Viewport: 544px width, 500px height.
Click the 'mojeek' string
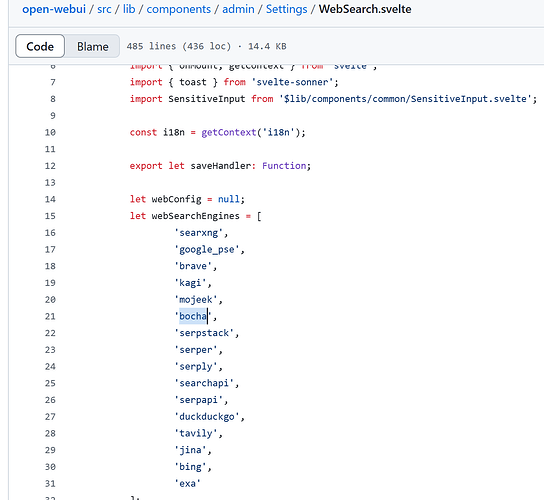196,299
